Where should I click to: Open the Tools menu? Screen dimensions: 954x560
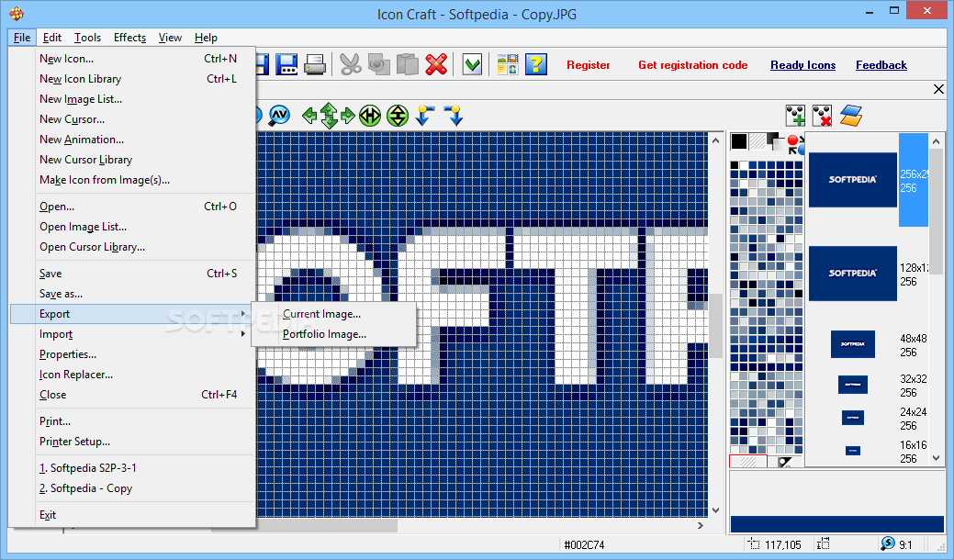[87, 37]
